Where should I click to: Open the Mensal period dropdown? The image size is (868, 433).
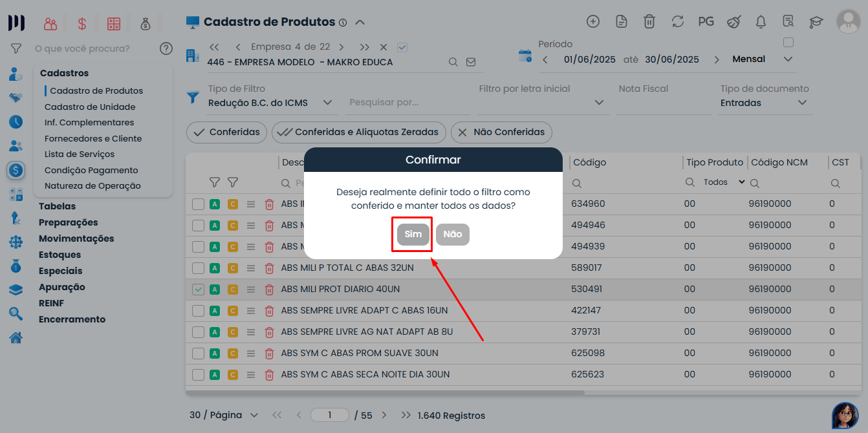coord(788,58)
